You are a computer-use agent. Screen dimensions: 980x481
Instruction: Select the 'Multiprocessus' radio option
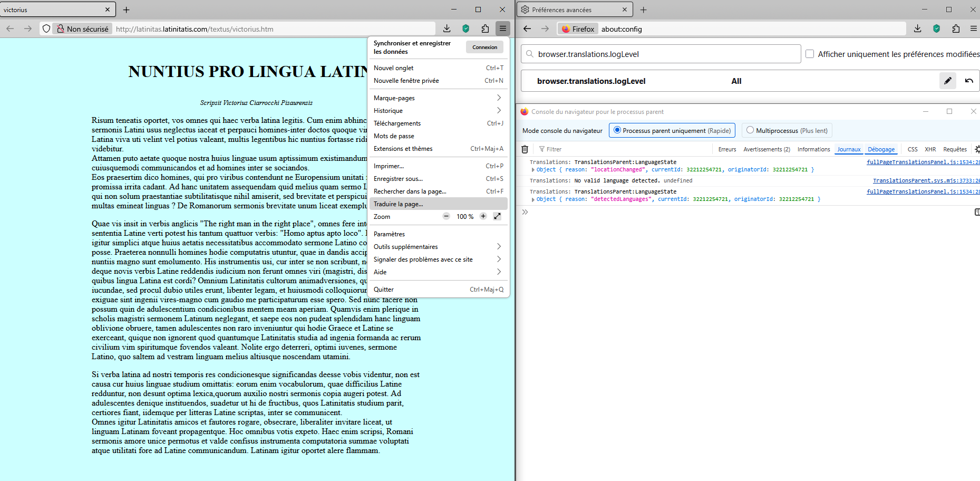(x=750, y=130)
